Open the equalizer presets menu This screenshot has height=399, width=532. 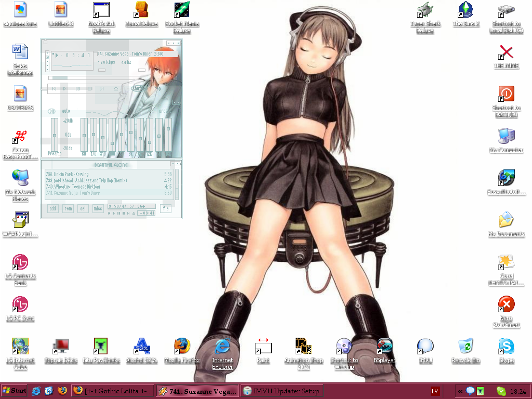click(164, 111)
